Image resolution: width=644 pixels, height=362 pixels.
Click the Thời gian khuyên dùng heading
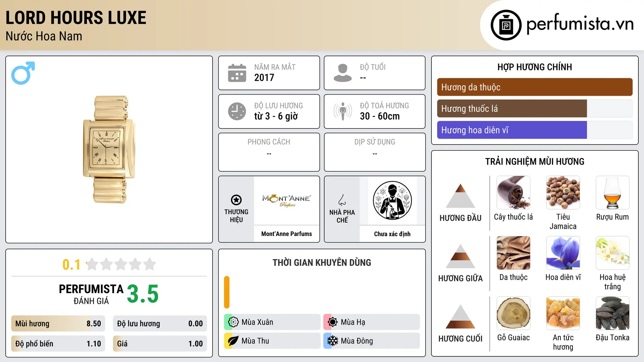coord(322,262)
